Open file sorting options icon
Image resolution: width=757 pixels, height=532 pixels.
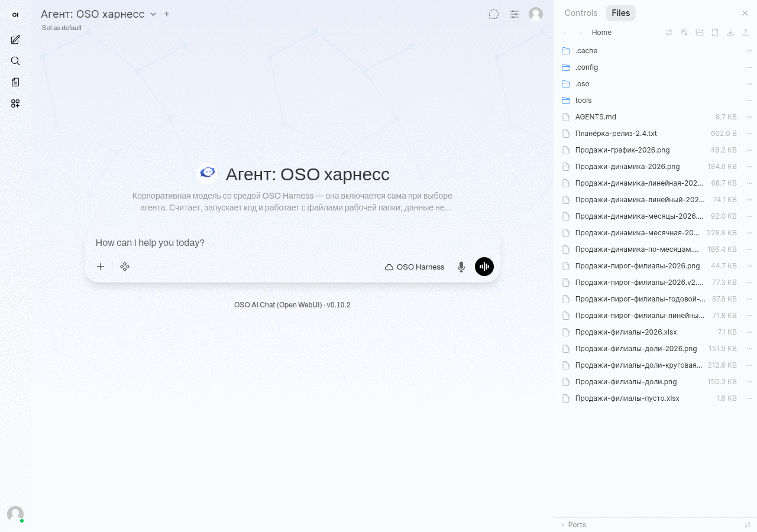[x=684, y=33]
